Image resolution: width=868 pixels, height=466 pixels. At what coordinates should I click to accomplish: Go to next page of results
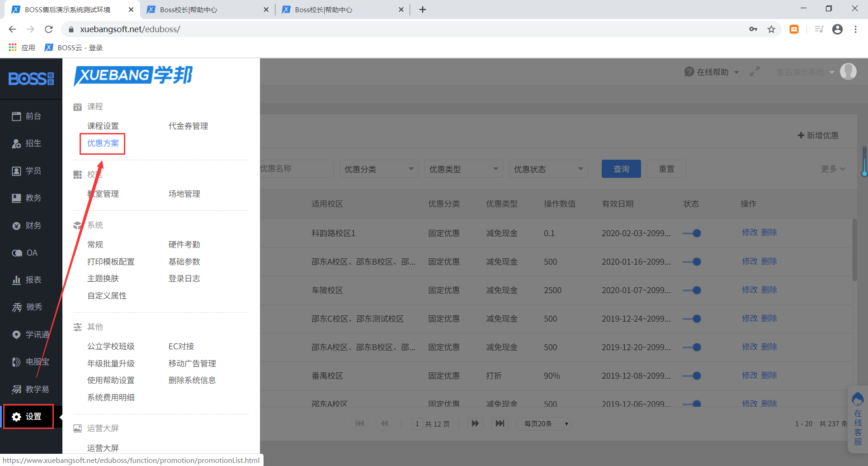[x=475, y=423]
